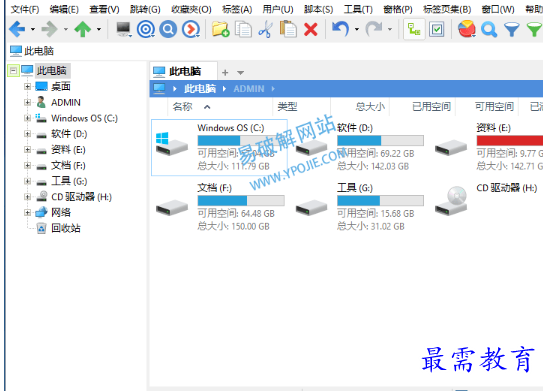The height and width of the screenshot is (391, 543).
Task: Click the computer drives toolbar icon
Action: [123, 29]
